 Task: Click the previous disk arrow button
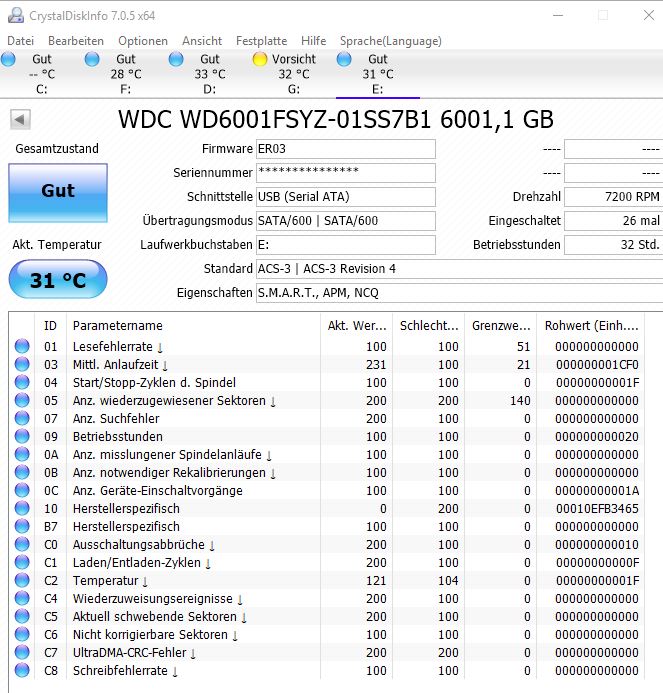[20, 119]
